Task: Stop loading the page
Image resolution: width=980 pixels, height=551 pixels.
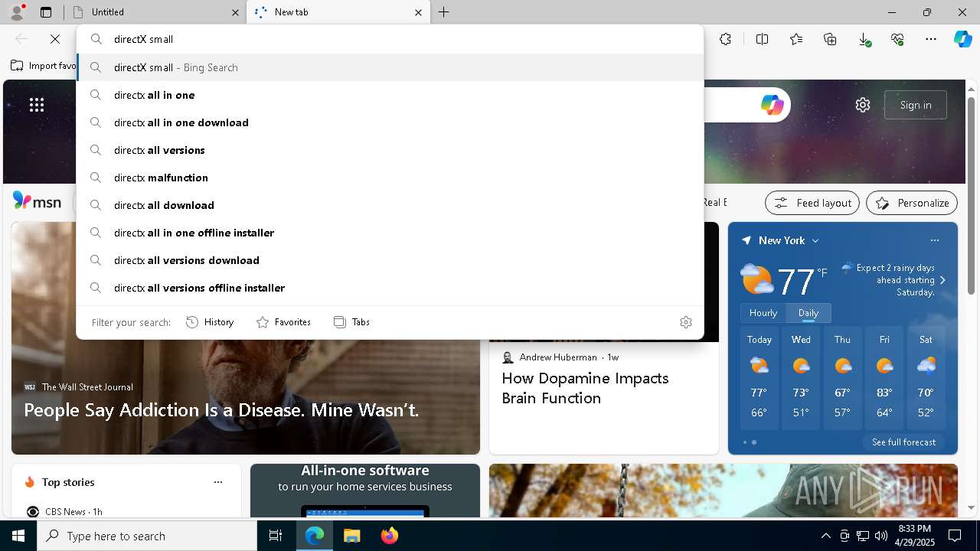Action: [x=55, y=39]
